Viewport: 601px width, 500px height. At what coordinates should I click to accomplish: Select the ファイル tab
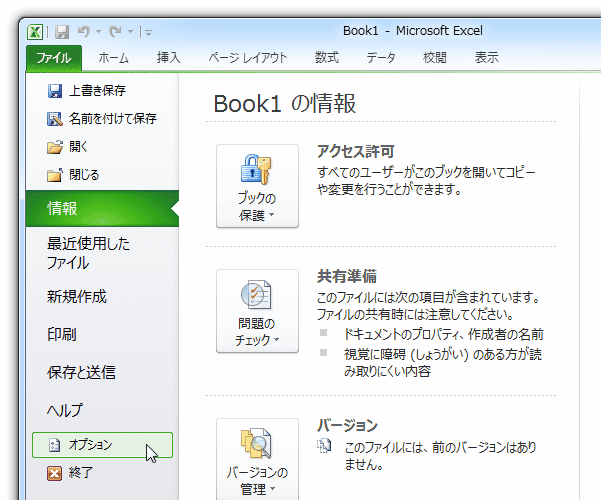pyautogui.click(x=54, y=58)
